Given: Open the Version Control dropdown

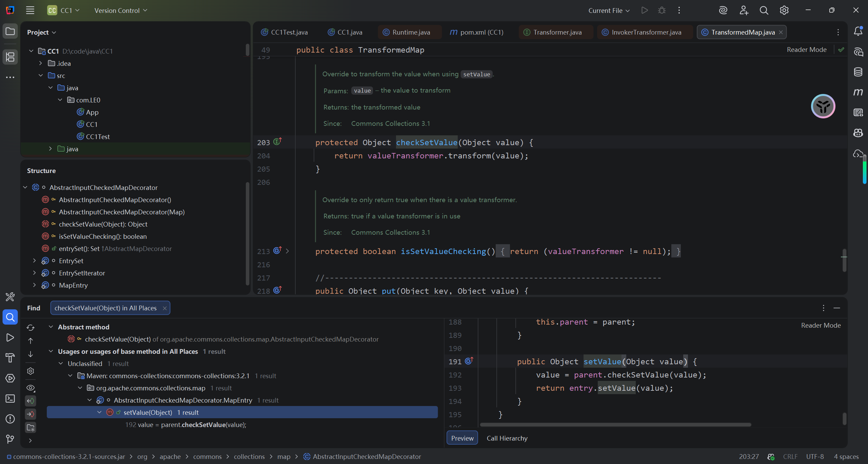Looking at the screenshot, I should tap(121, 11).
